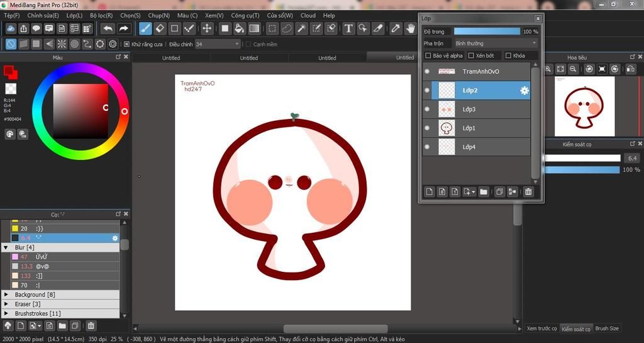Duplicate layer icon in Lớp panel

click(499, 191)
